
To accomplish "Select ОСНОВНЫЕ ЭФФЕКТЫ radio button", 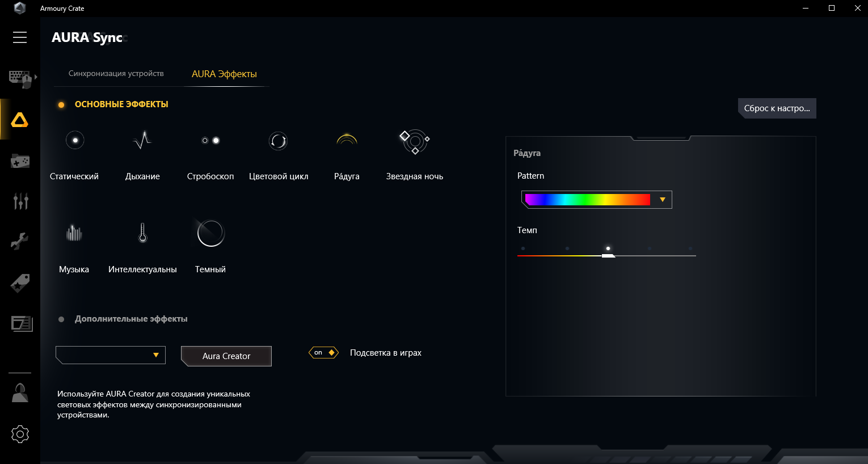I will [x=61, y=105].
